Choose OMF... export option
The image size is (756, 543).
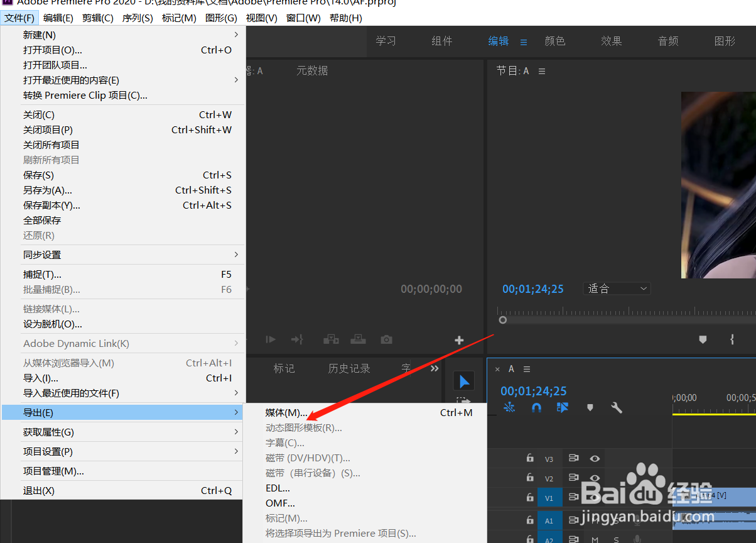[x=365, y=503]
